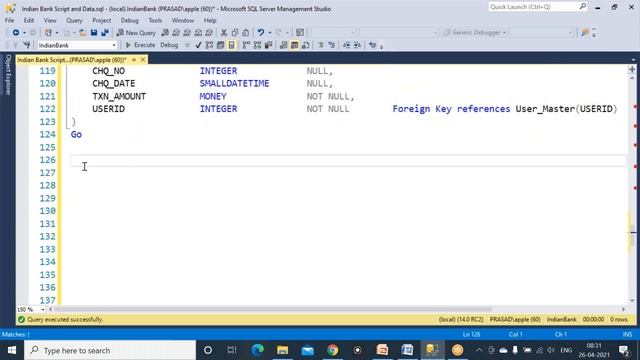Click the Windows Start button
The image size is (640, 360).
point(12,350)
